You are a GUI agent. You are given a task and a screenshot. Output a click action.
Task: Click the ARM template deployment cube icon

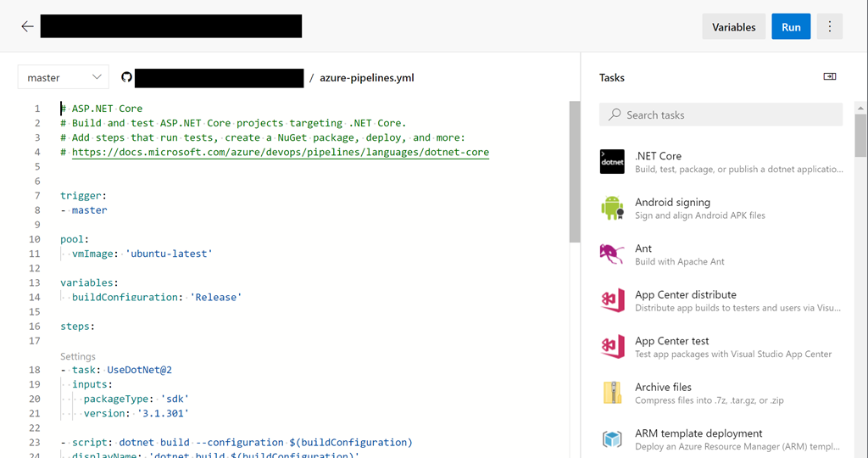pyautogui.click(x=612, y=439)
